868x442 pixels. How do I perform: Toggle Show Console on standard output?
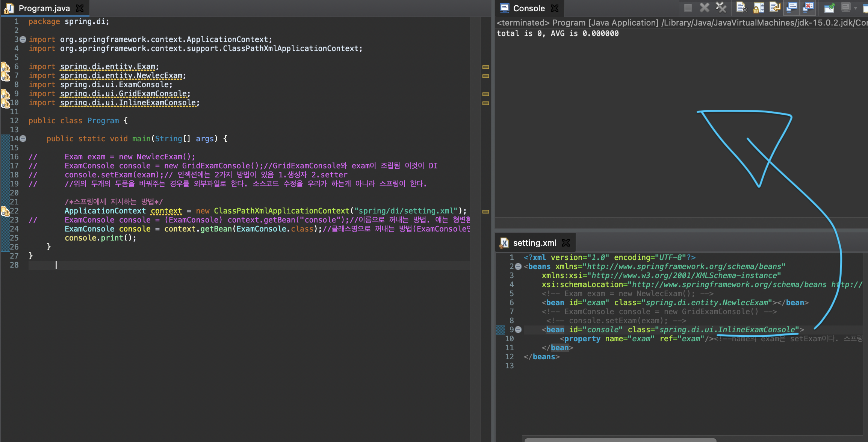(x=792, y=8)
